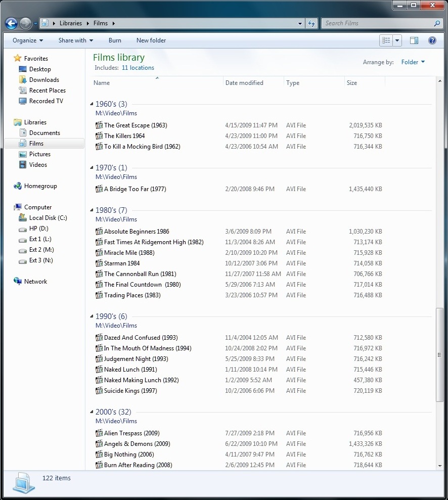This screenshot has height=500, width=448.
Task: Navigate back using the back arrow
Action: [11, 23]
